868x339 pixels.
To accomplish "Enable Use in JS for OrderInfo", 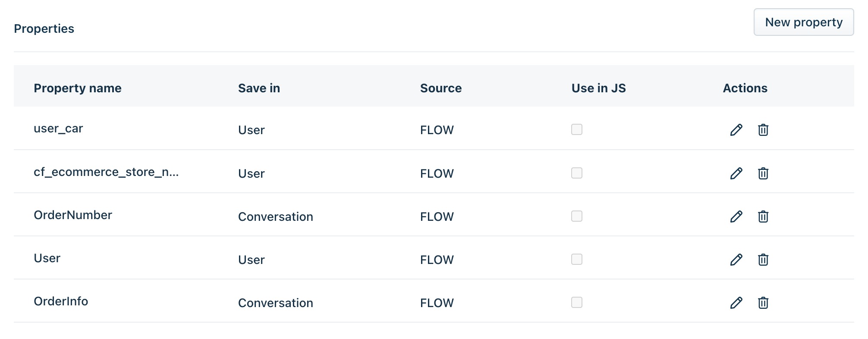I will (577, 302).
